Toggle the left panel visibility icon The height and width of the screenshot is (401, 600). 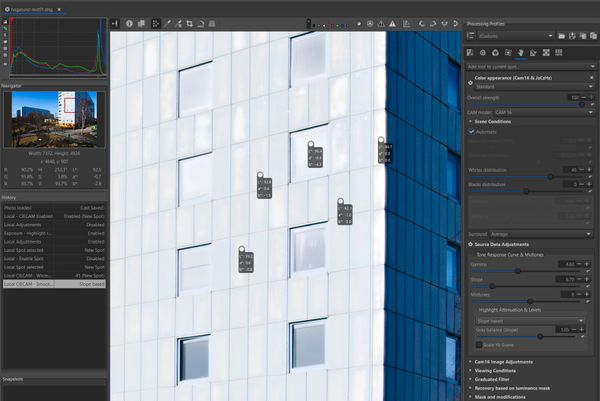pyautogui.click(x=116, y=23)
